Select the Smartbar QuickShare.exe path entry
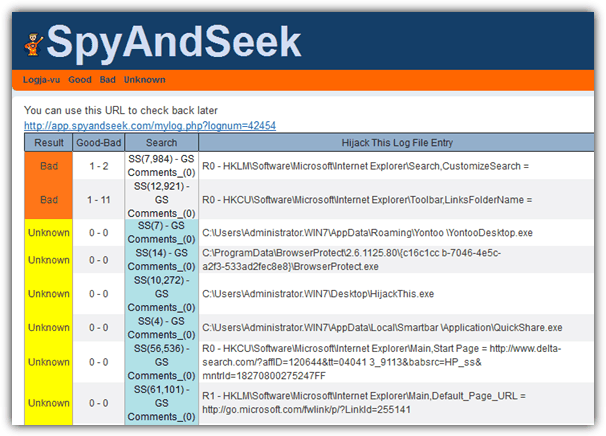Image resolution: width=606 pixels, height=436 pixels. (x=382, y=327)
